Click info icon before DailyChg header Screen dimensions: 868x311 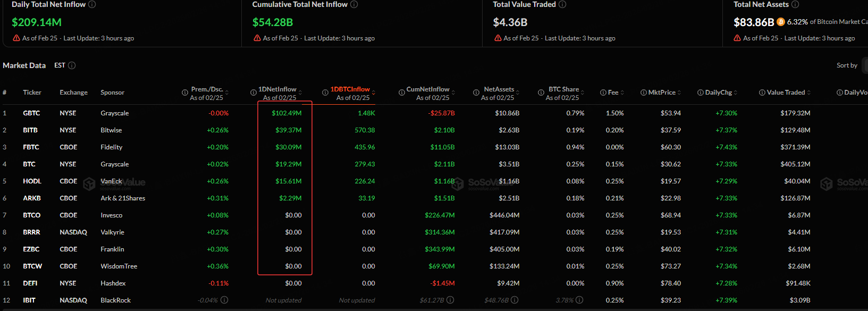click(x=701, y=93)
